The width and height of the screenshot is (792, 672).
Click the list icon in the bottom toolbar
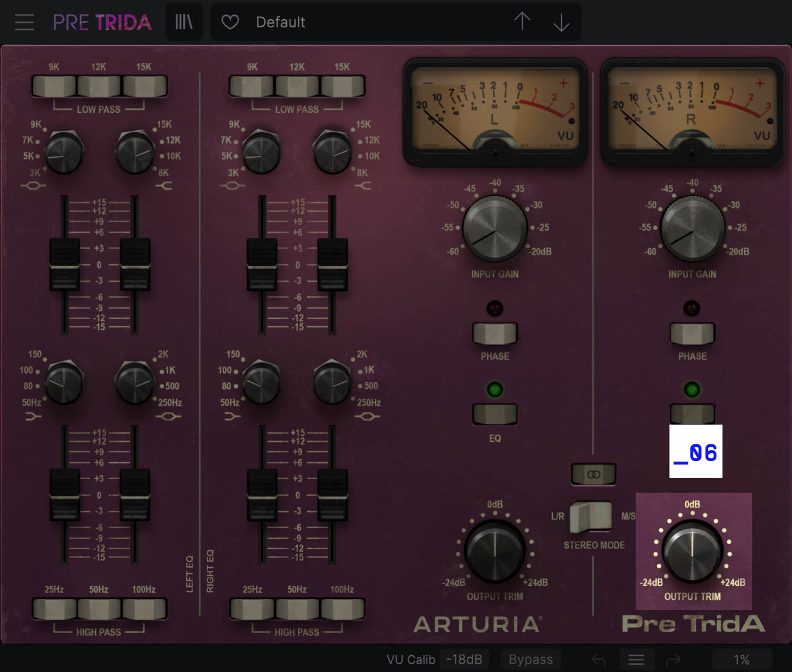point(636,659)
